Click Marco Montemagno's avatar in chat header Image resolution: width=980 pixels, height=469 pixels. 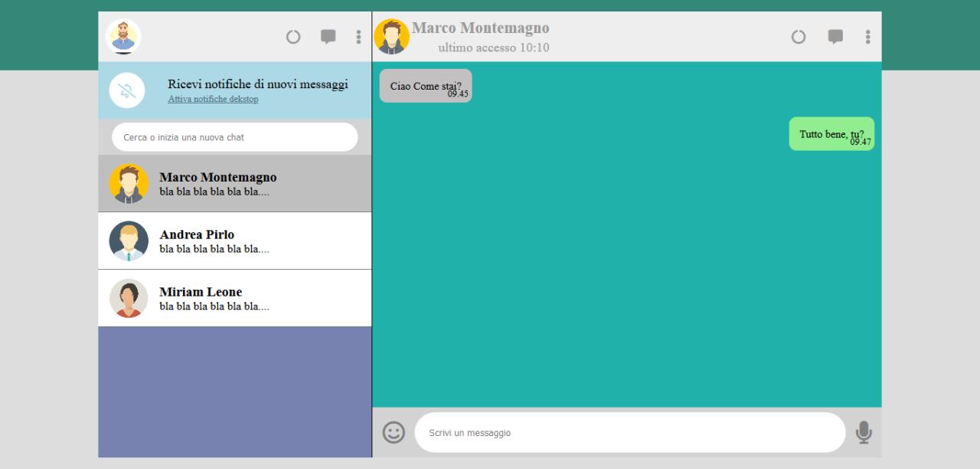391,37
